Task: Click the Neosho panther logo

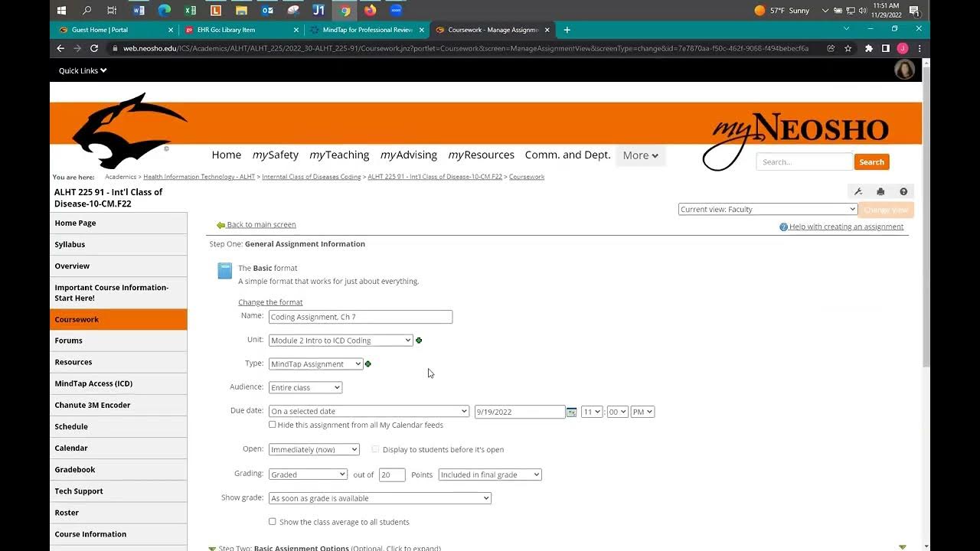Action: tap(129, 130)
